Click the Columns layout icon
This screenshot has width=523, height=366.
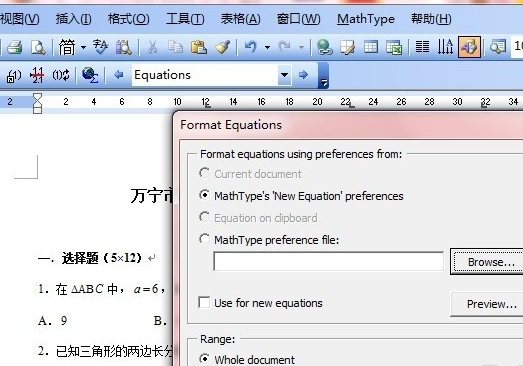tap(422, 47)
